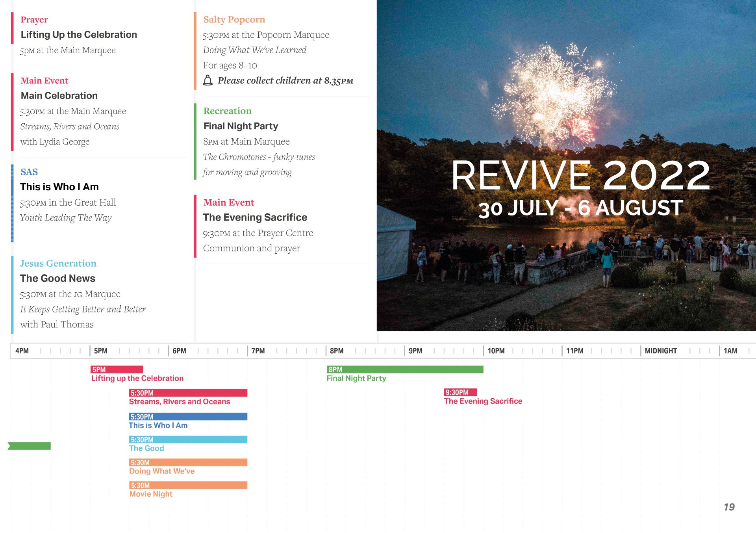
Task: Click the 'For ages 8–10' line
Action: [x=230, y=65]
